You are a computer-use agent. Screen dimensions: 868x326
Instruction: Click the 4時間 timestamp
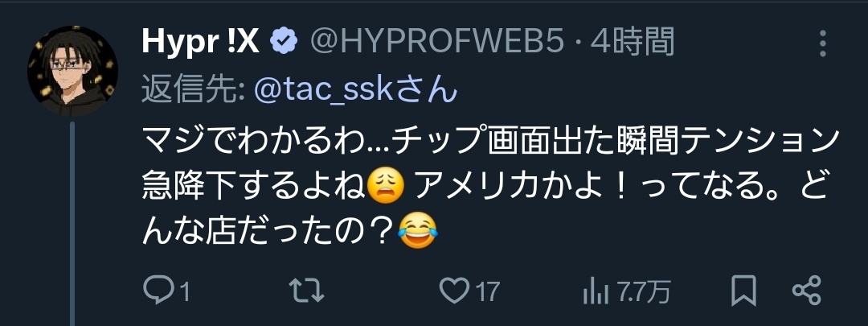[633, 42]
